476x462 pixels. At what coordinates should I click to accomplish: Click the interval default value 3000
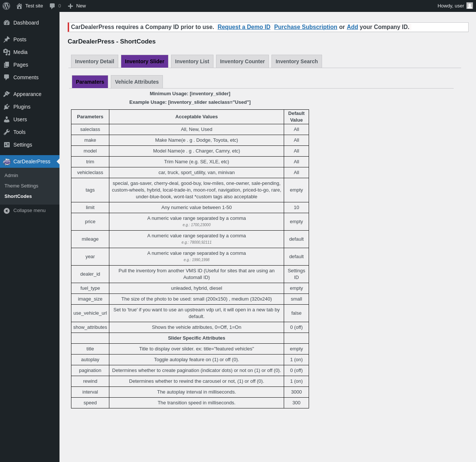(296, 392)
